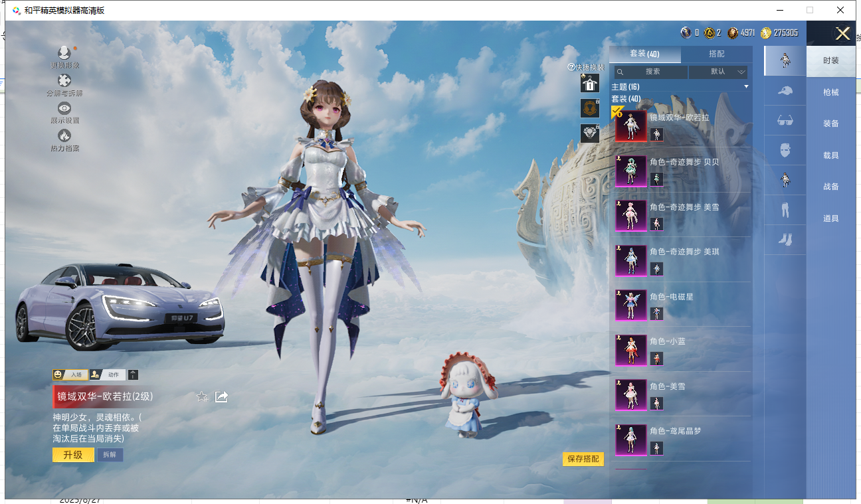Click the small piece icon under 角色-电磁星
861x504 pixels.
click(656, 313)
